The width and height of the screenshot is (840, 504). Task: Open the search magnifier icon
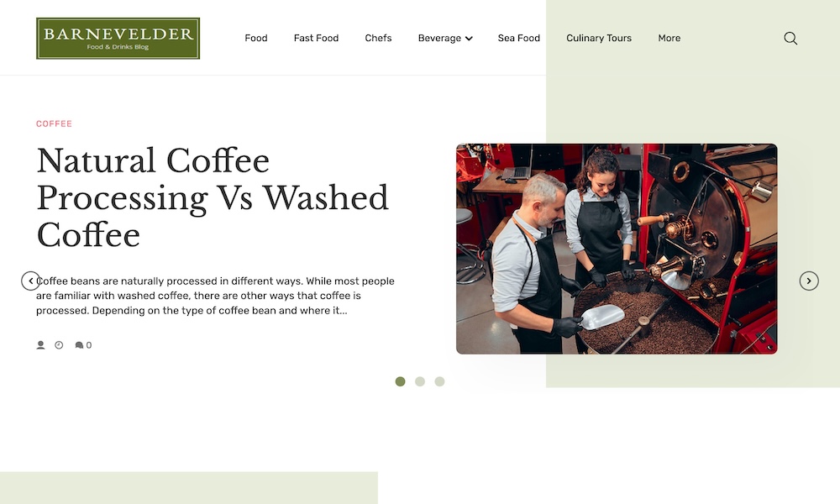click(790, 38)
